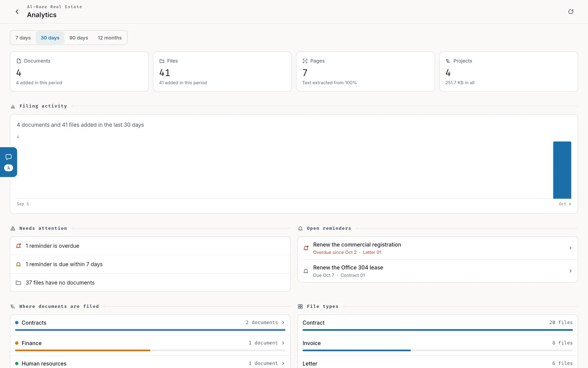Image resolution: width=588 pixels, height=368 pixels.
Task: Click the Open reminders bell icon
Action: point(300,229)
